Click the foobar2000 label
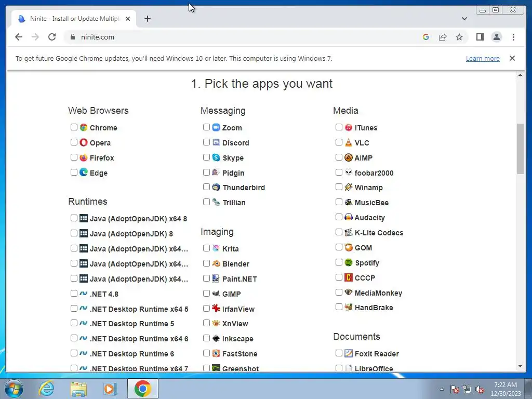This screenshot has height=399, width=532. pos(374,173)
